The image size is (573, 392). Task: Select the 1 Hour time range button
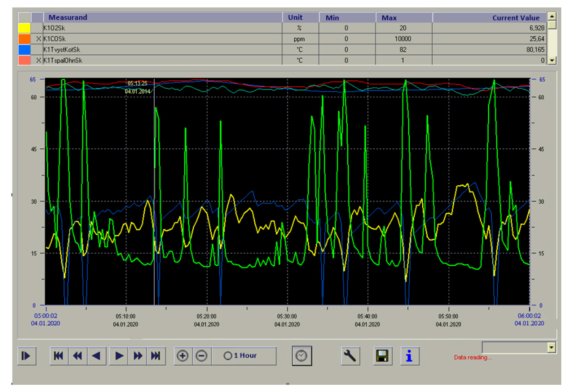tap(244, 356)
